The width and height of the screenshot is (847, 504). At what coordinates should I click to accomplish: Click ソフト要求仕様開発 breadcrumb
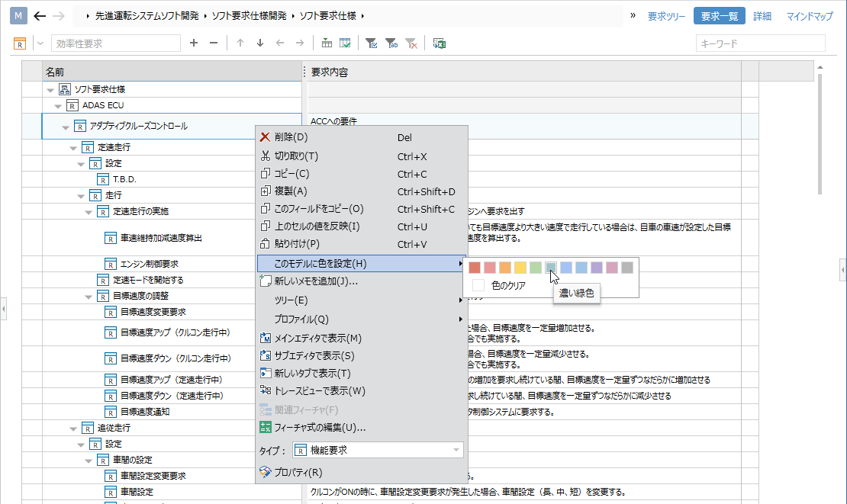pos(249,16)
